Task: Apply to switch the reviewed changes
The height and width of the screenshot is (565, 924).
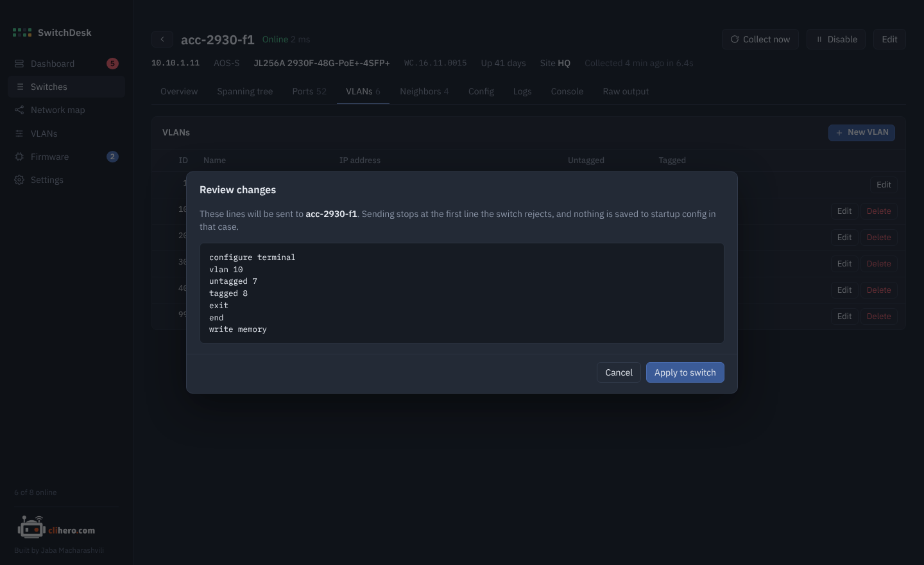Action: click(685, 372)
